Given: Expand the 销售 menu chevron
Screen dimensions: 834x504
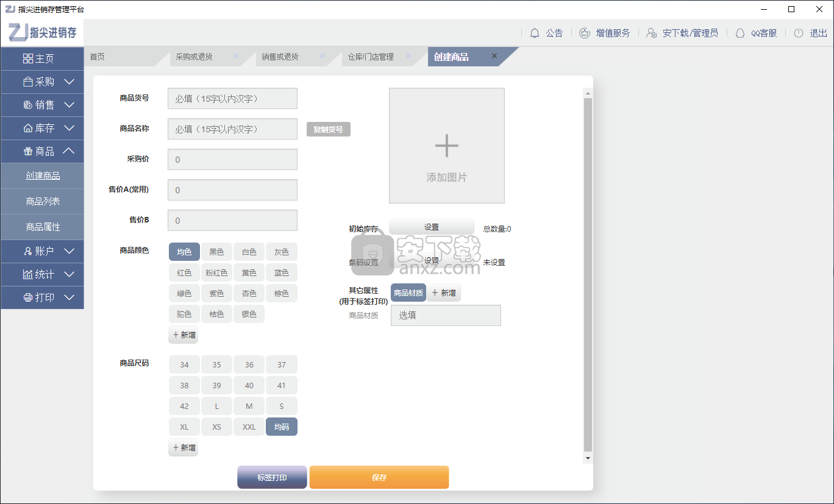Looking at the screenshot, I should point(69,105).
